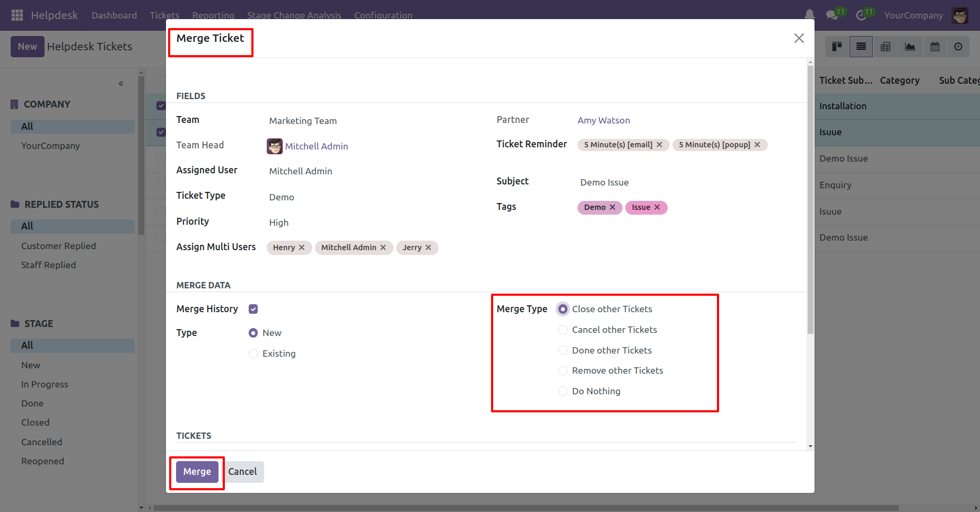Switch to the pivot table view icon
Viewport: 980px width, 512px height.
(x=886, y=47)
